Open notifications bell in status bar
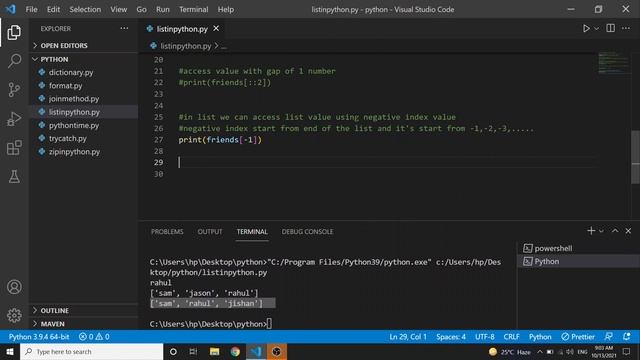Viewport: 640px width, 360px height. click(627, 337)
